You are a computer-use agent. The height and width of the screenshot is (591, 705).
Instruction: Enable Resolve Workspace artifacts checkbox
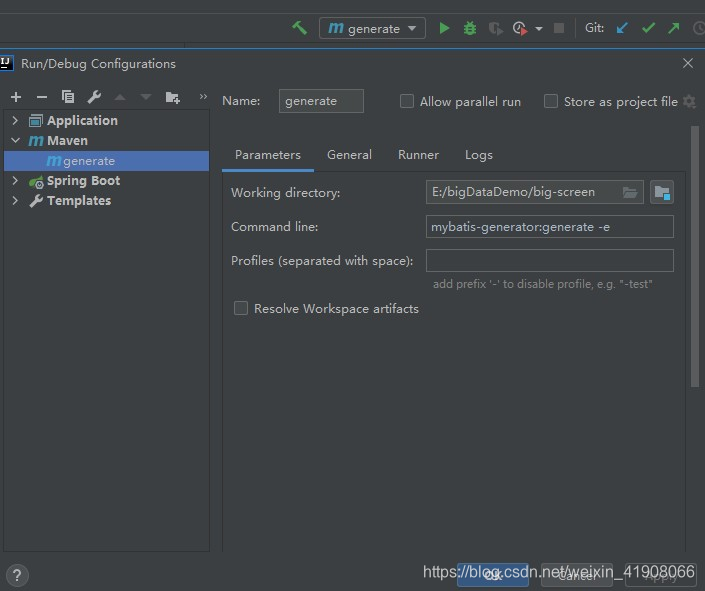point(241,308)
